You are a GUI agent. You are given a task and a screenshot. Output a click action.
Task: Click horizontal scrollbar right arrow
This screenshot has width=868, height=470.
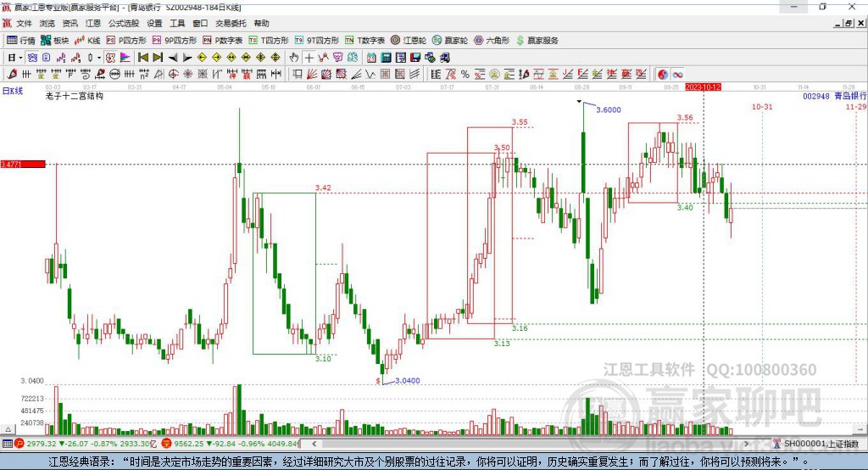tap(746, 444)
